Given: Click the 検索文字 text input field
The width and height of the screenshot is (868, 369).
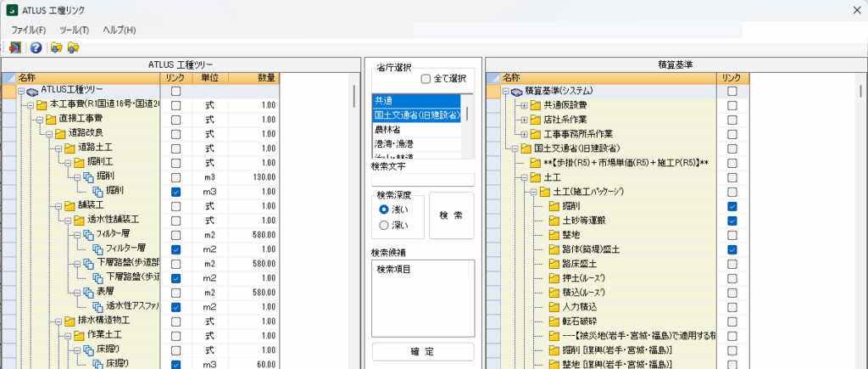Looking at the screenshot, I should point(422,179).
